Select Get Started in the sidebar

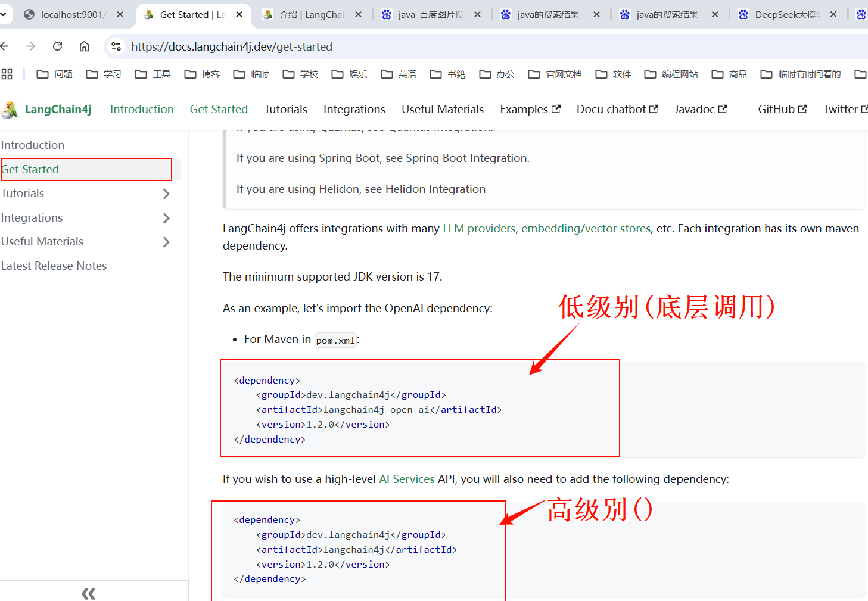tap(89, 169)
